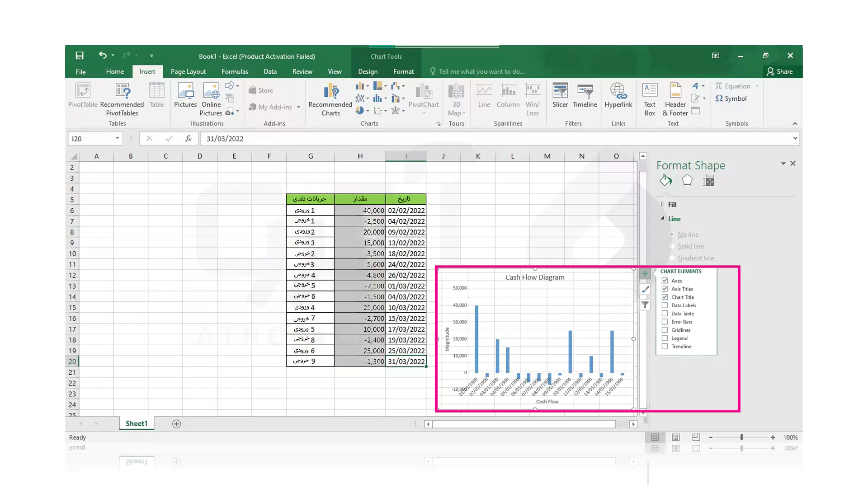
Task: Enable Error Bars on the chart
Action: [x=665, y=322]
